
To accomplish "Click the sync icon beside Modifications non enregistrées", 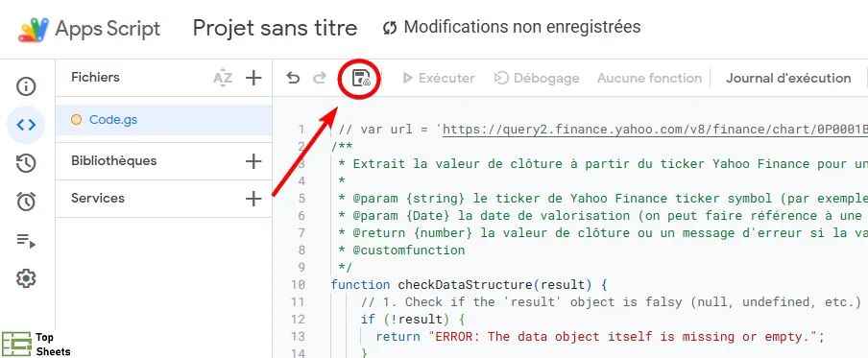I will (390, 28).
